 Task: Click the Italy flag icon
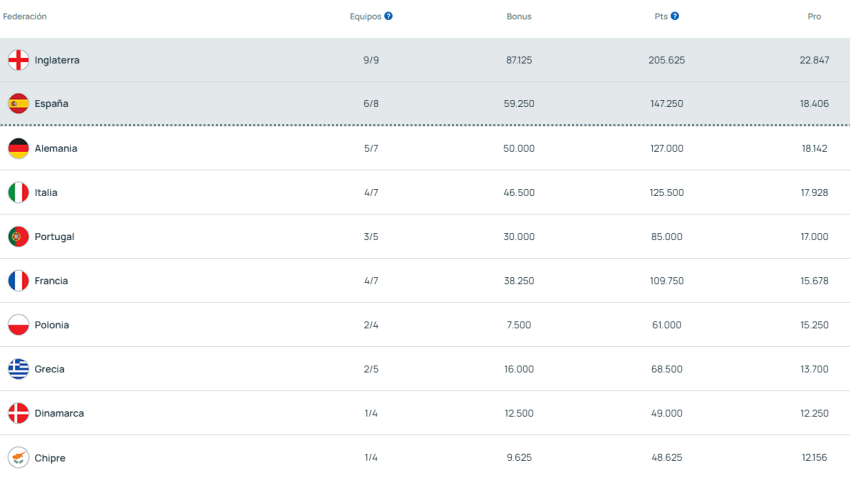click(x=18, y=192)
